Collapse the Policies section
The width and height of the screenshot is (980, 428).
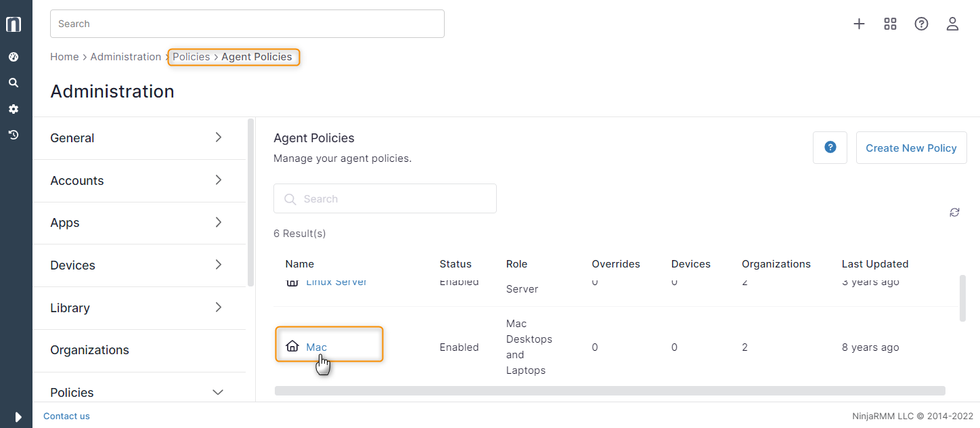coord(139,392)
